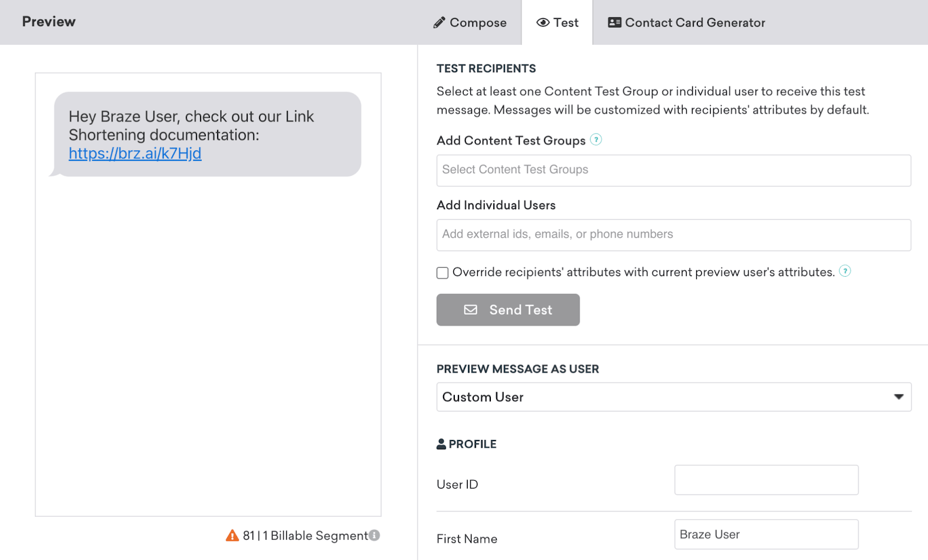Click the eye icon on the Test tab
The image size is (928, 560).
click(542, 22)
